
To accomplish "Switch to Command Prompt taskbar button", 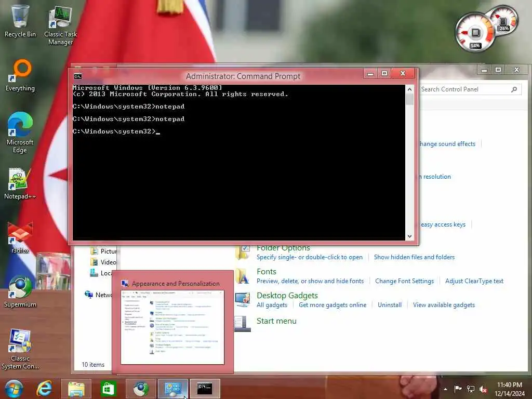I will [205, 389].
